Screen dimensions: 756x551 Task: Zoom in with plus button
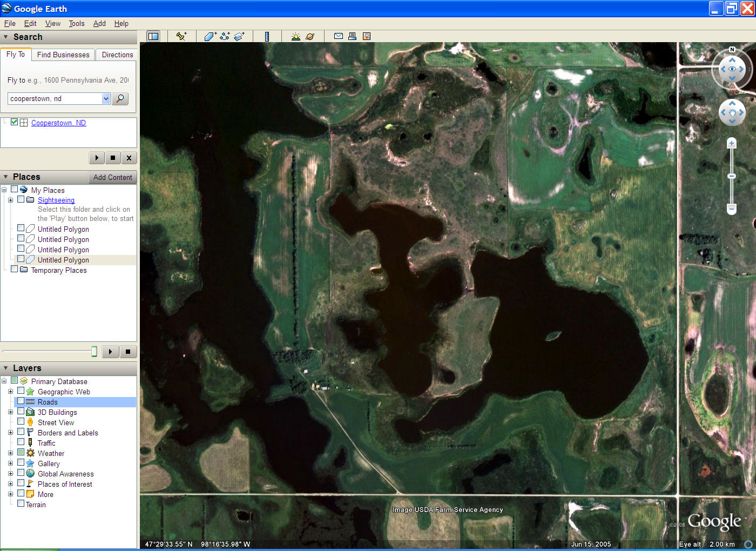click(x=732, y=143)
